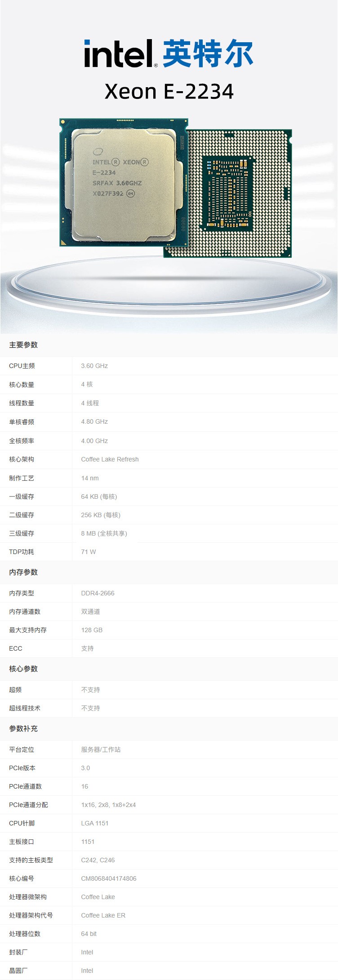Click the 内存参数 section header
The image size is (338, 980).
[23, 572]
